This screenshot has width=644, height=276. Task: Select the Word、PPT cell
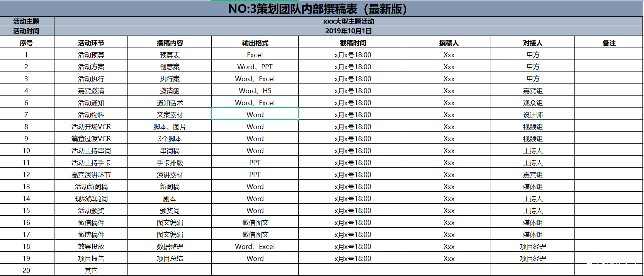click(x=255, y=67)
